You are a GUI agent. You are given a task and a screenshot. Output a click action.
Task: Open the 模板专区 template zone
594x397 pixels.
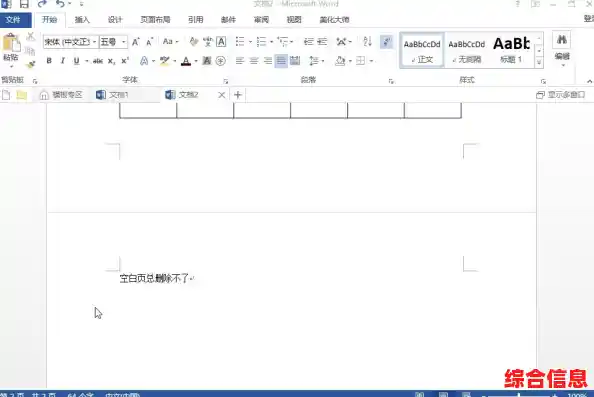pyautogui.click(x=61, y=95)
